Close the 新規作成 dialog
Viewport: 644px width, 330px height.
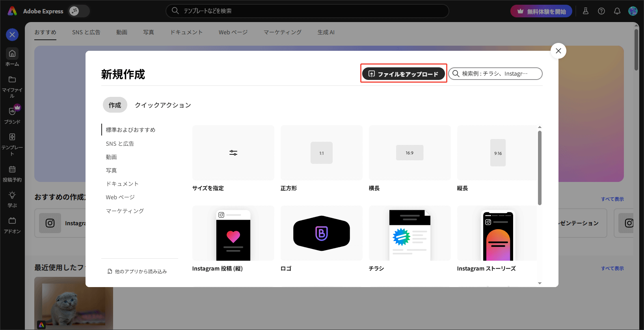click(558, 51)
